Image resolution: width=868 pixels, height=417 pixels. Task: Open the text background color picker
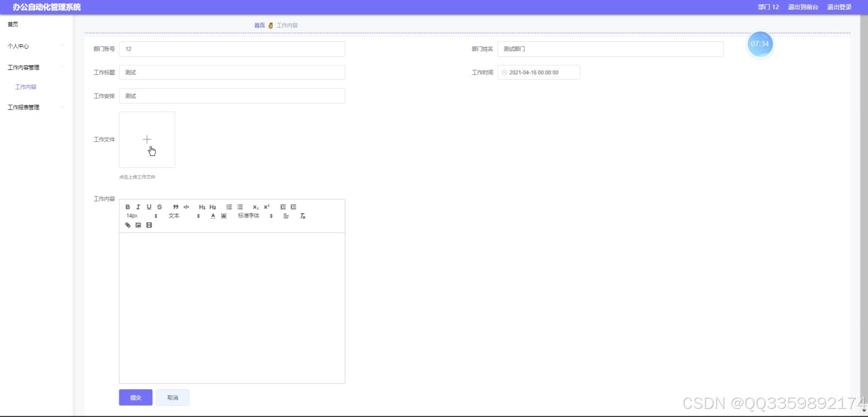[x=224, y=216]
